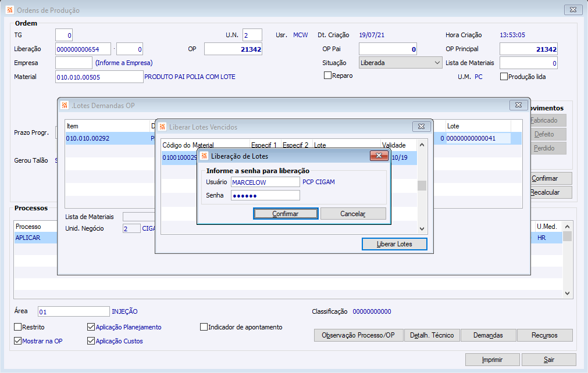Image resolution: width=588 pixels, height=373 pixels.
Task: Open Observação Processo/OP
Action: (x=358, y=335)
